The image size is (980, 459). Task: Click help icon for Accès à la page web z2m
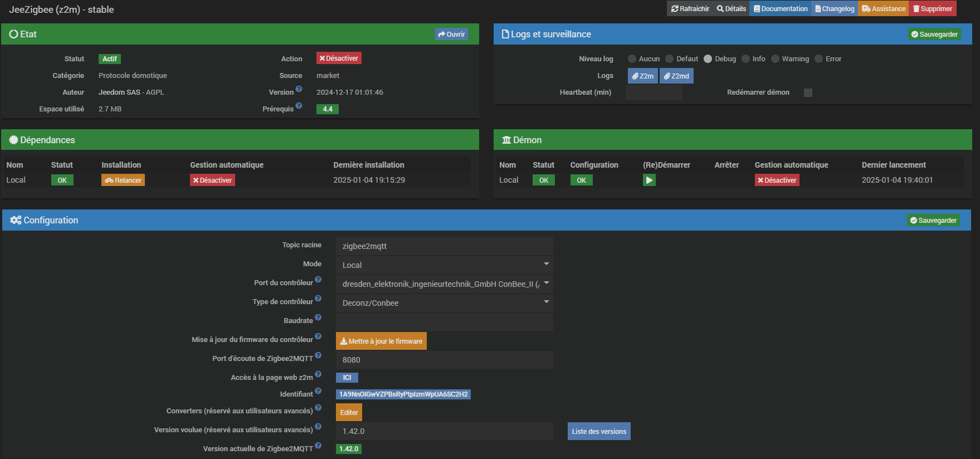point(318,374)
